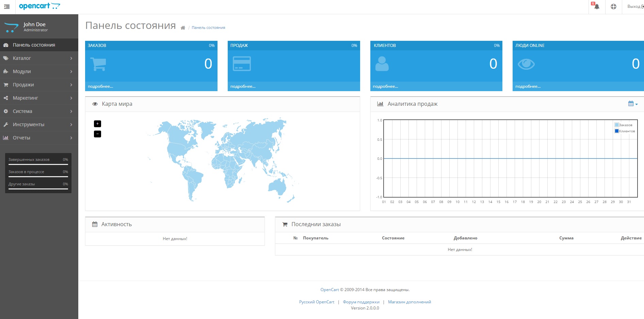Toggle Заказов series in chart legend

tap(624, 125)
